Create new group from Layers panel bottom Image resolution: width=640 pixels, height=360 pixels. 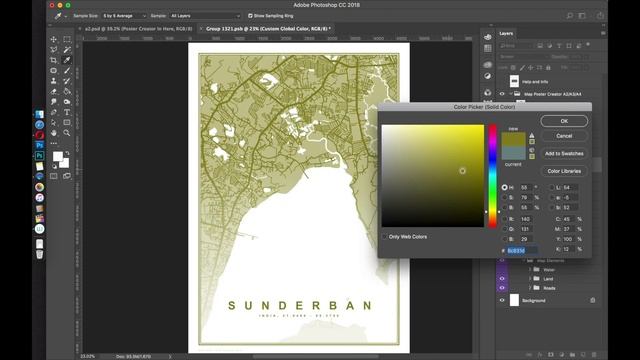[572, 355]
